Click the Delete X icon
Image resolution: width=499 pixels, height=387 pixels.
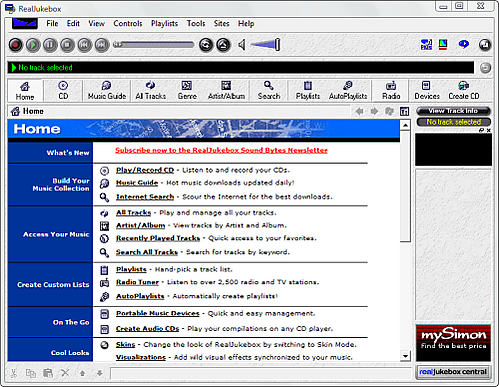pos(65,373)
